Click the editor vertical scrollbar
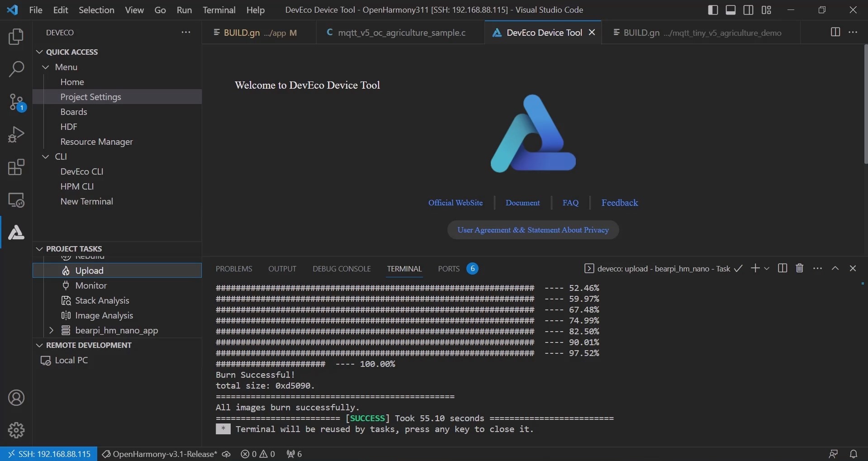 [x=866, y=104]
